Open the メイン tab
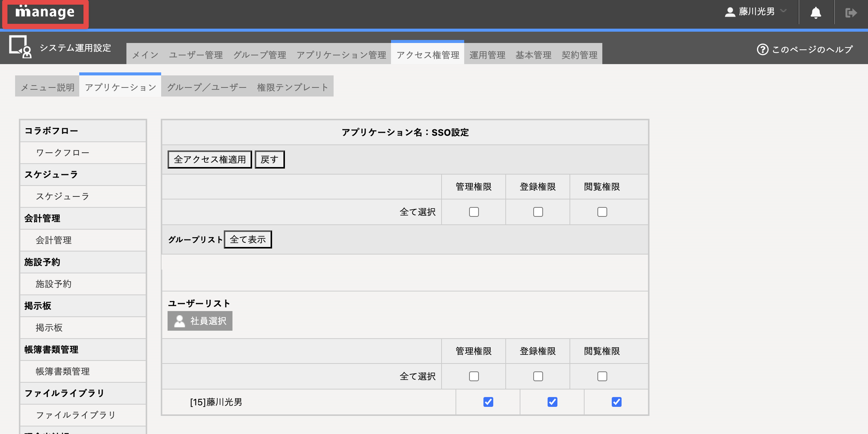 (x=145, y=55)
